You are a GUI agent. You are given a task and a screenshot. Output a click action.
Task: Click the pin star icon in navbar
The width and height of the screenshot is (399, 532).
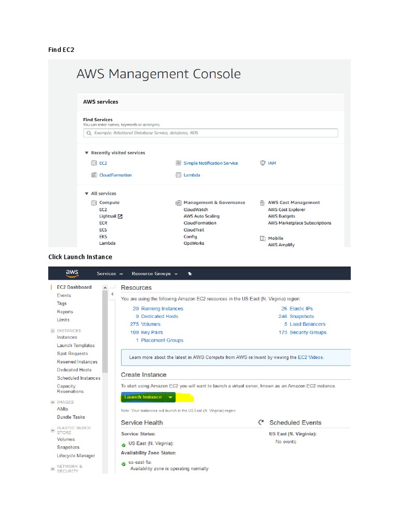tap(190, 273)
